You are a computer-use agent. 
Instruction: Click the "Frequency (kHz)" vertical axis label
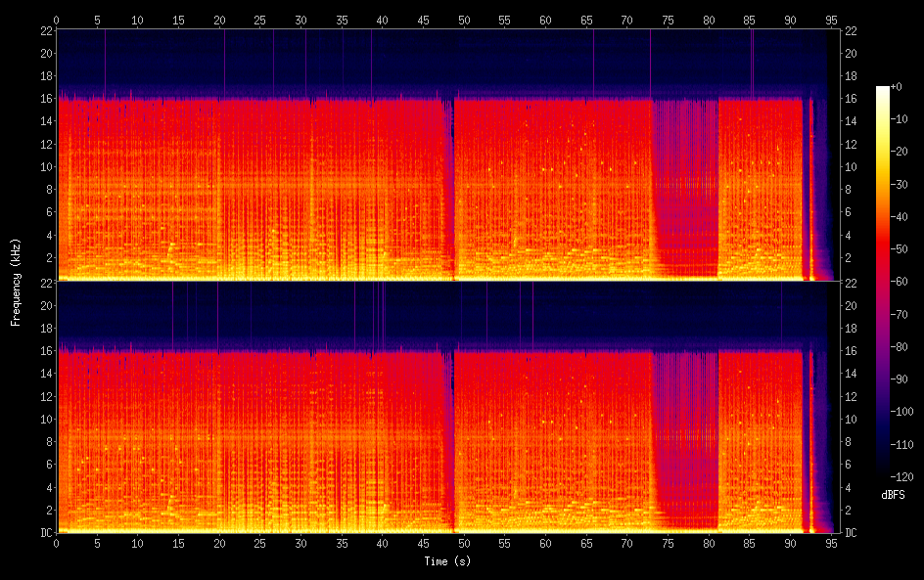pyautogui.click(x=16, y=281)
